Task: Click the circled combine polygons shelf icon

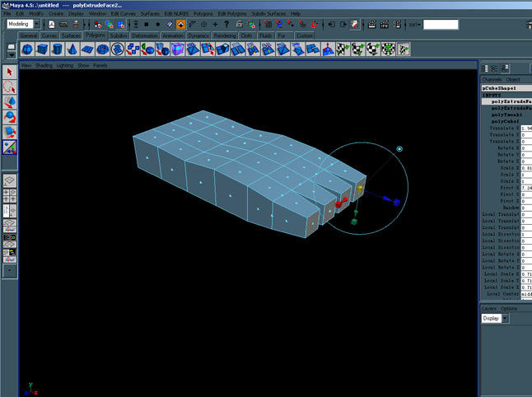Action: click(x=118, y=49)
